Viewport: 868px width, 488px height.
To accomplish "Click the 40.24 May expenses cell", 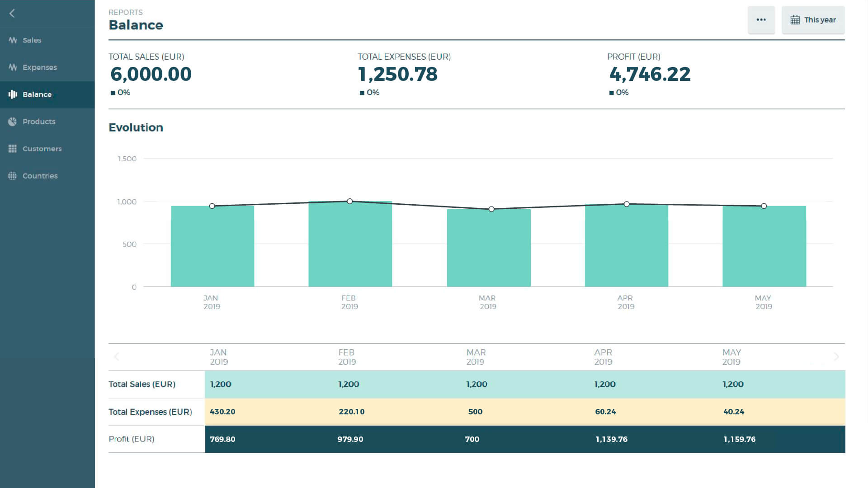I will (x=734, y=412).
